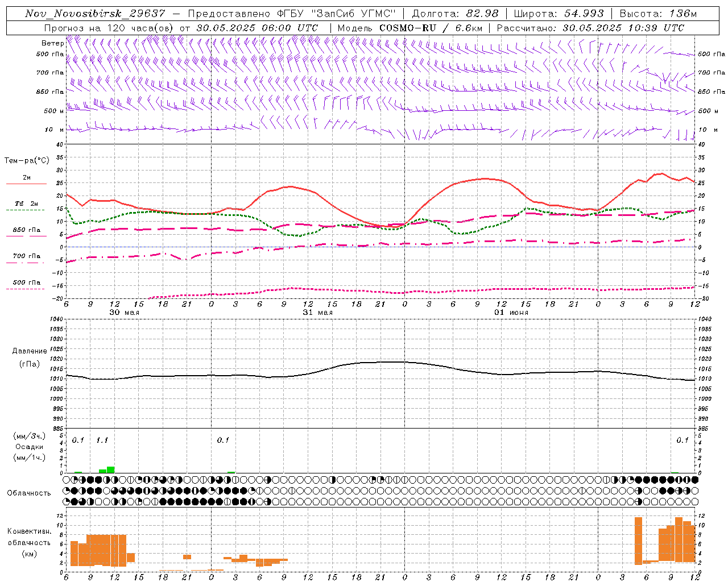Image resolution: width=728 pixels, height=582 pixels.
Task: Click the (мм/3ч.) precipitation unit label
Action: 30,436
